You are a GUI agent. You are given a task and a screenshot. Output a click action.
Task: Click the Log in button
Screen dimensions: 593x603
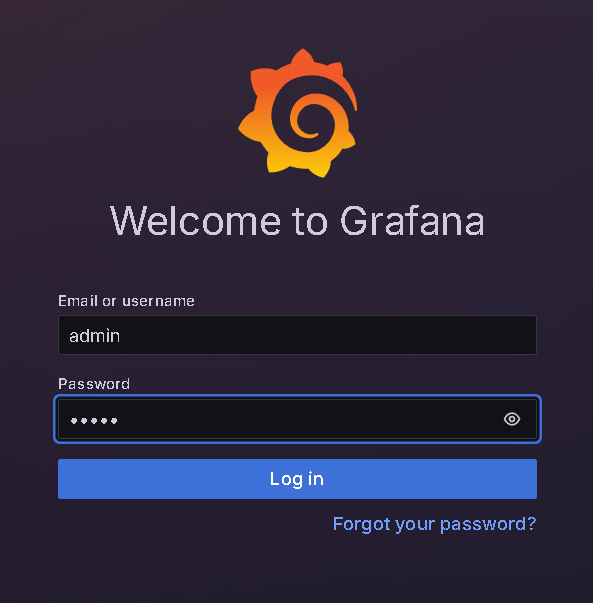(x=297, y=479)
